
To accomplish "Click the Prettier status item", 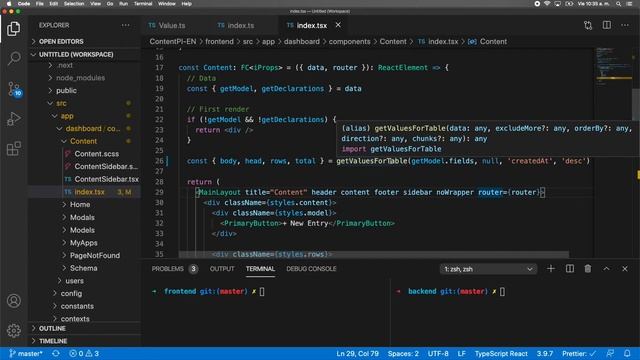I will point(579,353).
